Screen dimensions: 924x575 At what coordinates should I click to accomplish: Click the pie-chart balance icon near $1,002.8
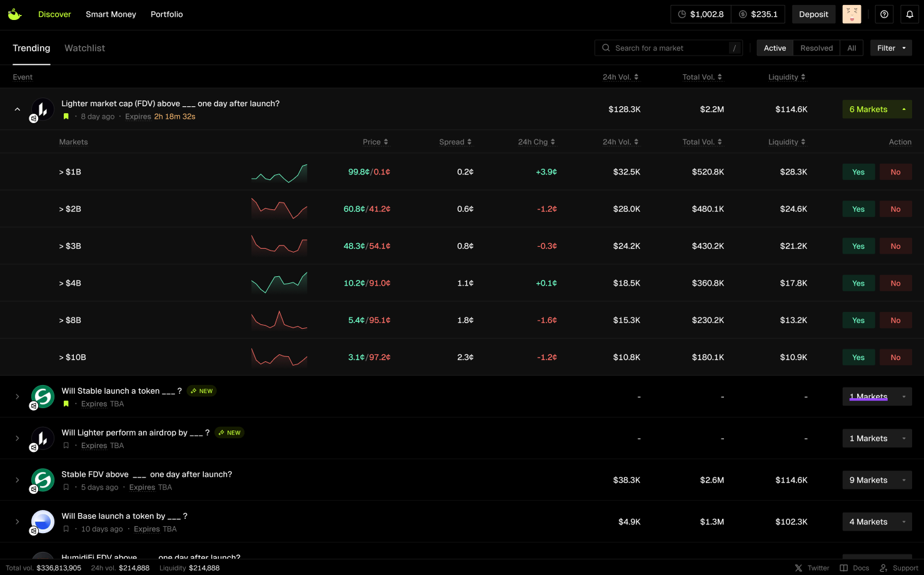pyautogui.click(x=681, y=14)
